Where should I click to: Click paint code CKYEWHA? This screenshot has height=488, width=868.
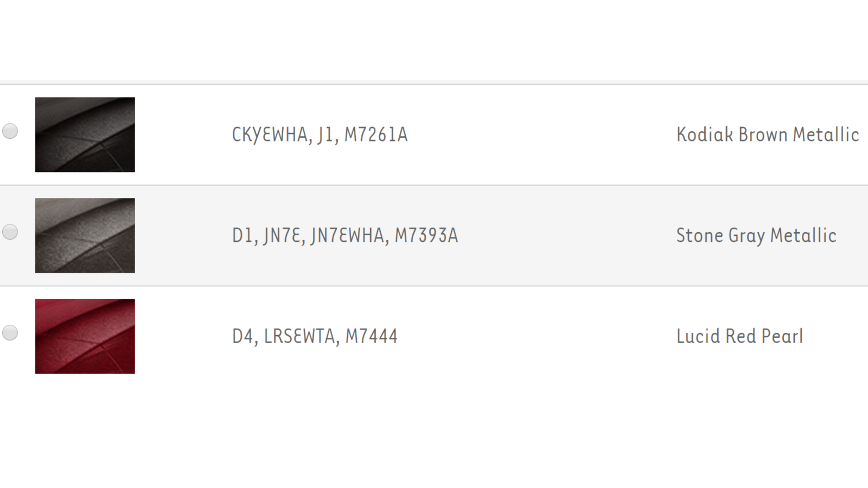pos(270,134)
